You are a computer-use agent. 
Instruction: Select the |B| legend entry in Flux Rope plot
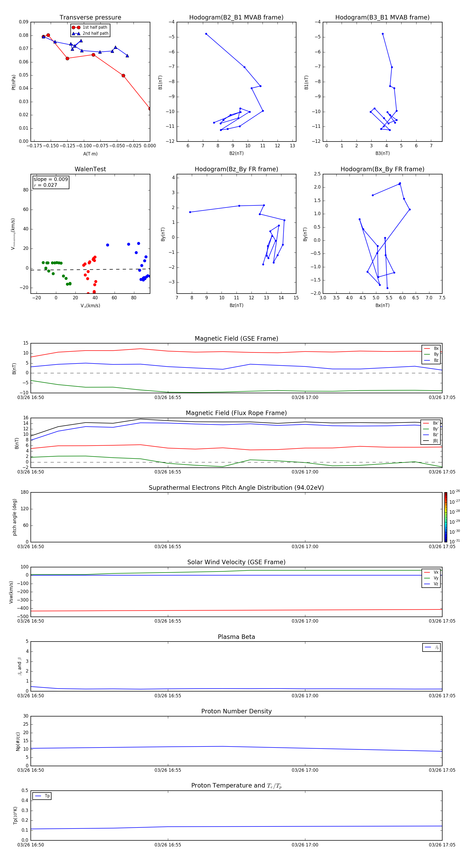[431, 441]
